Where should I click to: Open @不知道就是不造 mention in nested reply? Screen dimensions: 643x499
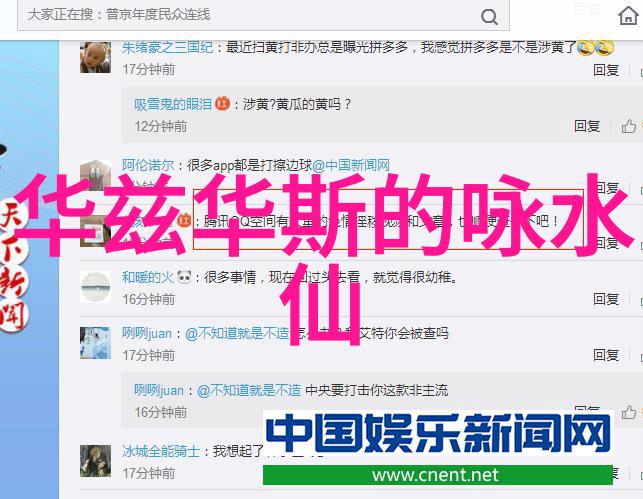coord(249,390)
